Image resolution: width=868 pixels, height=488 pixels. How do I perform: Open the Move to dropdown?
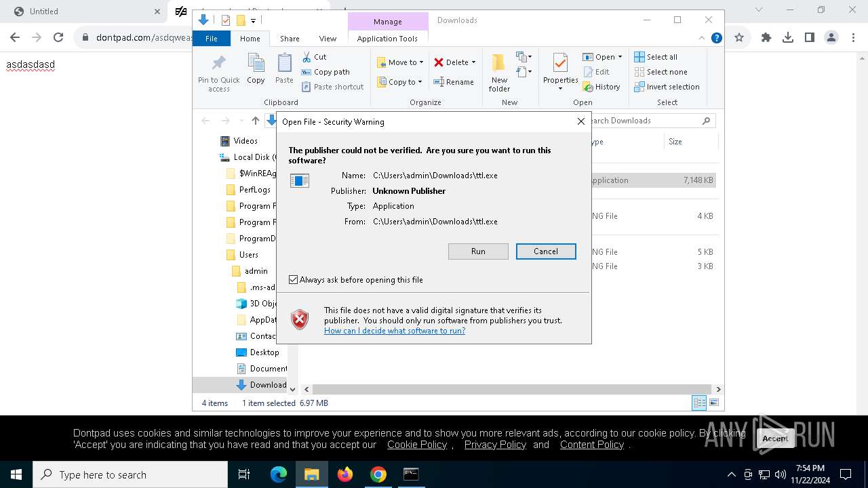(400, 62)
